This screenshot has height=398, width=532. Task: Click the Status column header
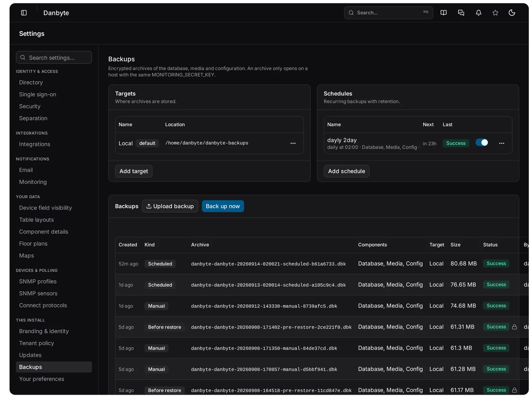[490, 245]
